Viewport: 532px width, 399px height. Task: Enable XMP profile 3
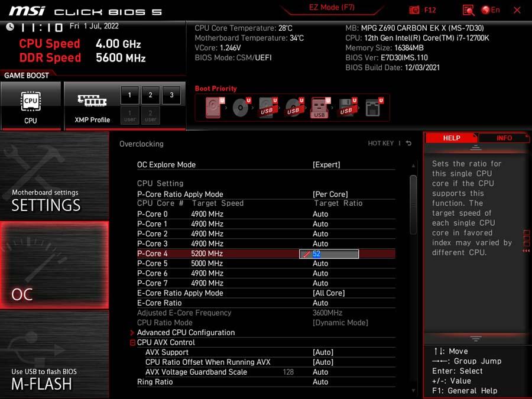tap(171, 95)
